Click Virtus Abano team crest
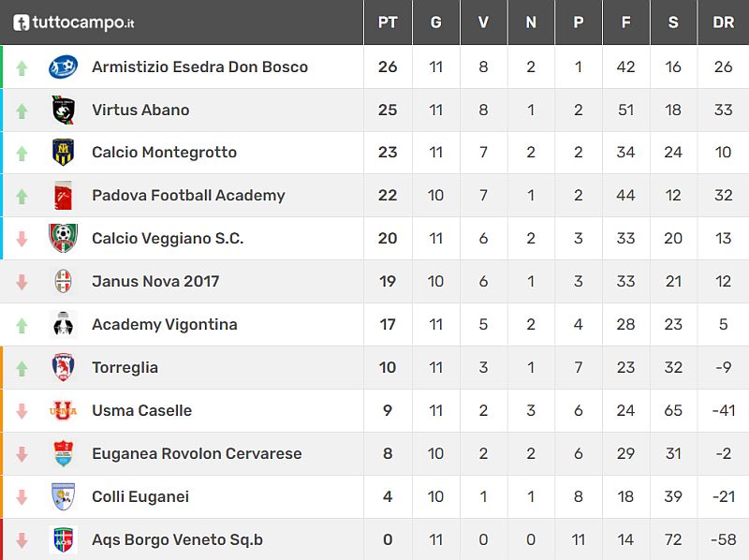Viewport: 749px width, 560px height. pos(63,110)
